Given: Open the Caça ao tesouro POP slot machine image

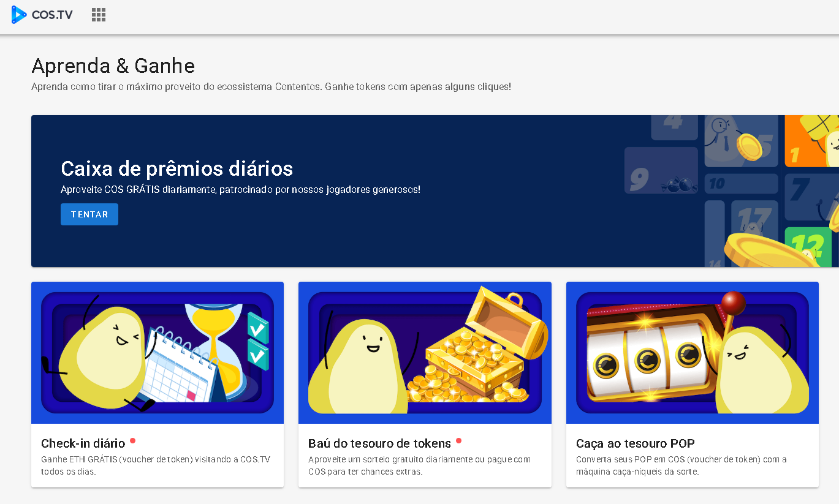Looking at the screenshot, I should click(693, 353).
